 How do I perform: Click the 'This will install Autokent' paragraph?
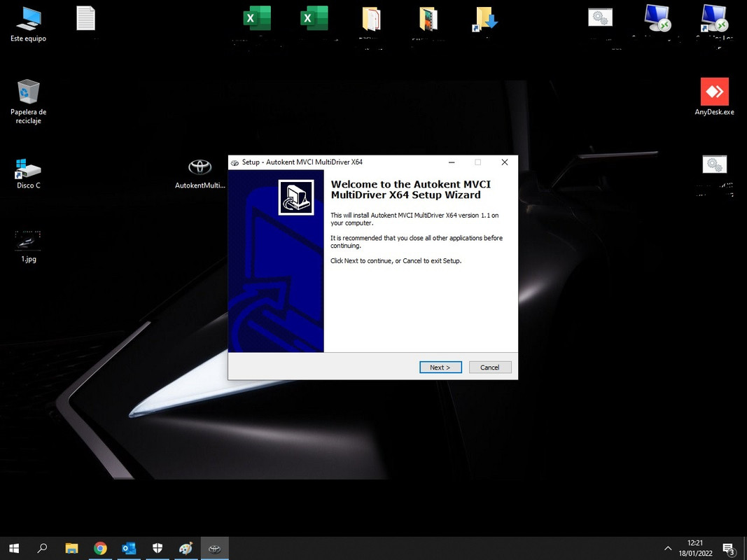[x=414, y=219]
